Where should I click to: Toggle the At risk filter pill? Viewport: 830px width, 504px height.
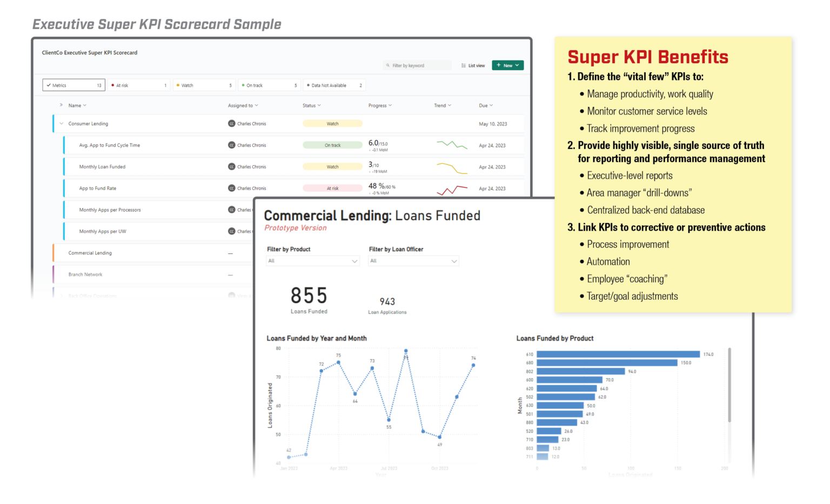(x=139, y=85)
